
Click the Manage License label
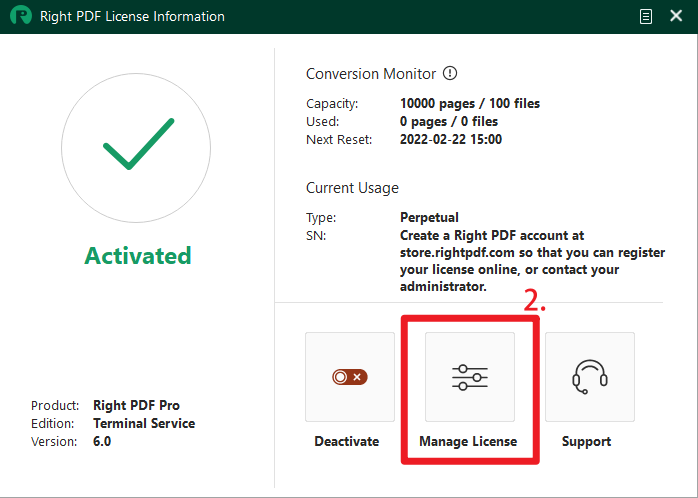click(468, 441)
